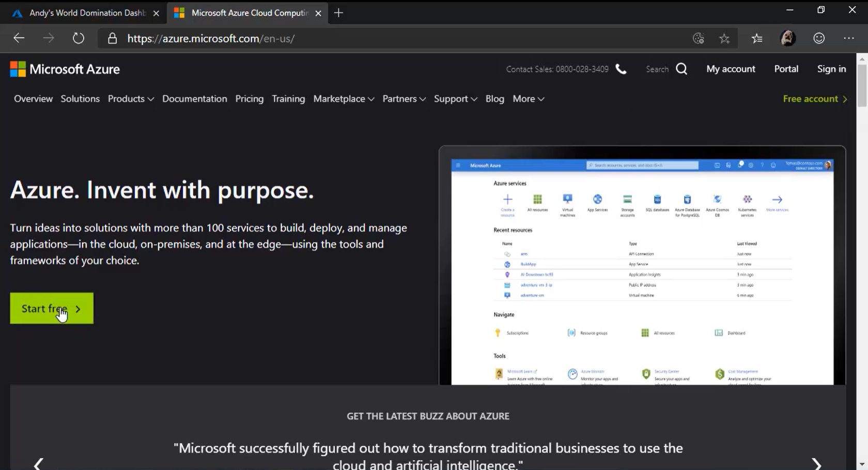This screenshot has width=868, height=470.
Task: Click the scrollbar down arrow
Action: click(862, 464)
